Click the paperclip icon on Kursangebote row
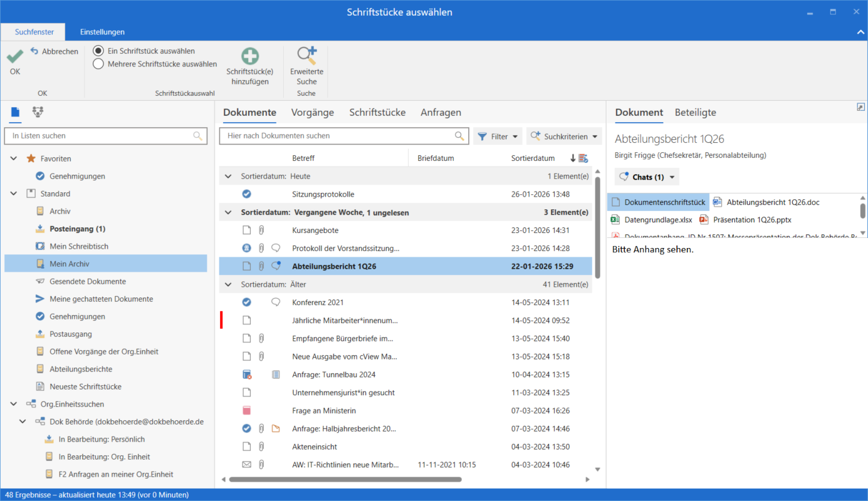This screenshot has width=868, height=501. pos(261,230)
